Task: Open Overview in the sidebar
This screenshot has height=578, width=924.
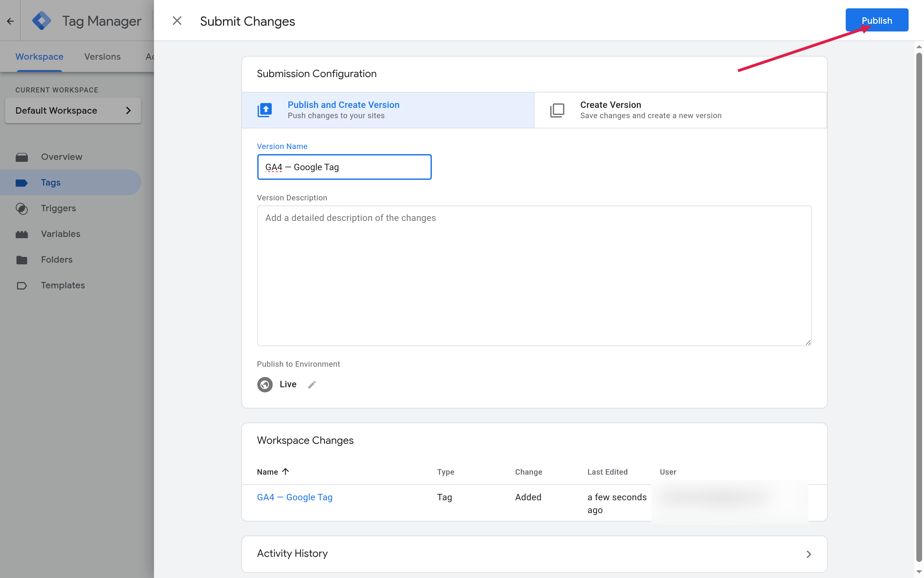Action: 62,157
